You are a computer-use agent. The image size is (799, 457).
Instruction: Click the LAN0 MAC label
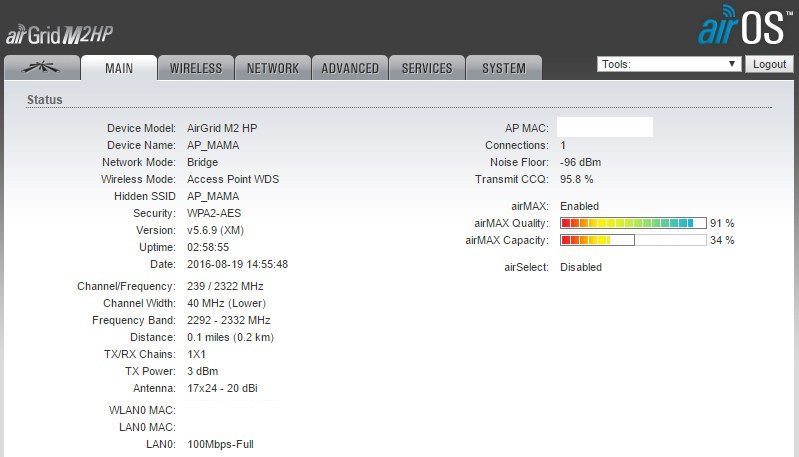[147, 427]
